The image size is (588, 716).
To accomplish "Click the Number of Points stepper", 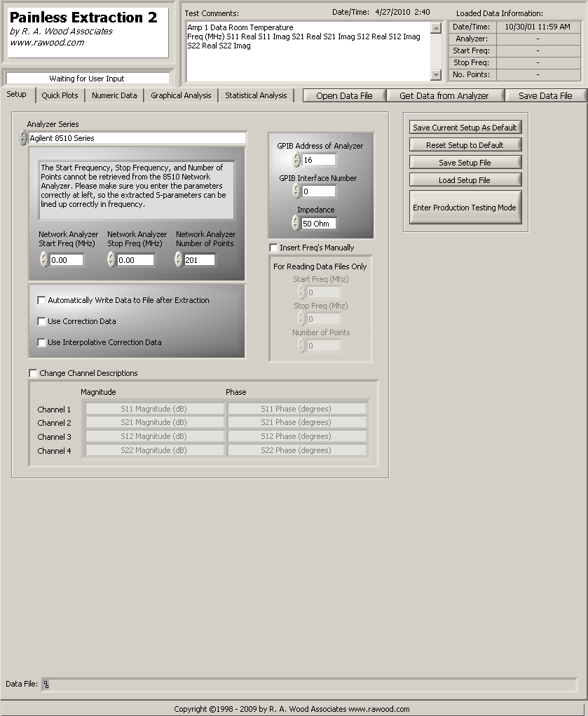I will (179, 260).
